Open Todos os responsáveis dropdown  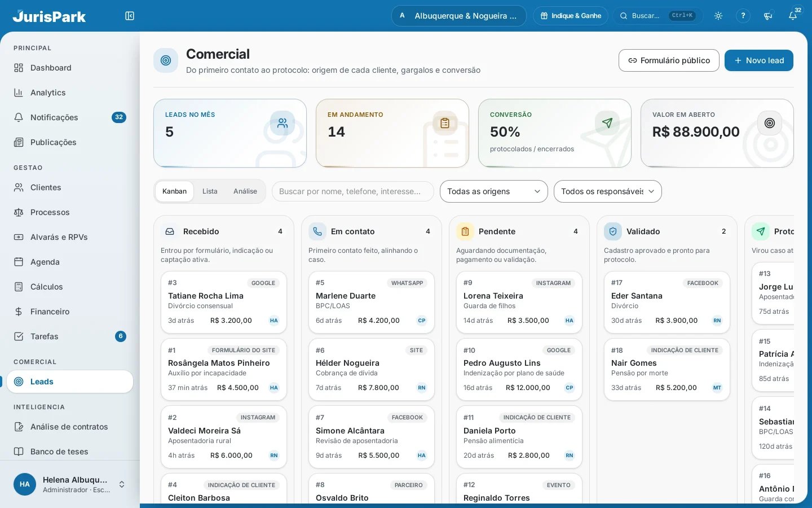608,191
